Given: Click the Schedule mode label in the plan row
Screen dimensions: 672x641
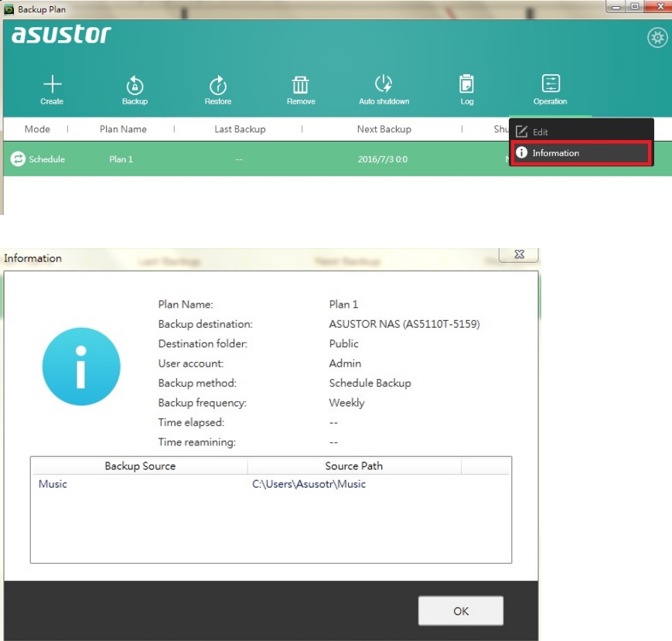Looking at the screenshot, I should (x=46, y=159).
